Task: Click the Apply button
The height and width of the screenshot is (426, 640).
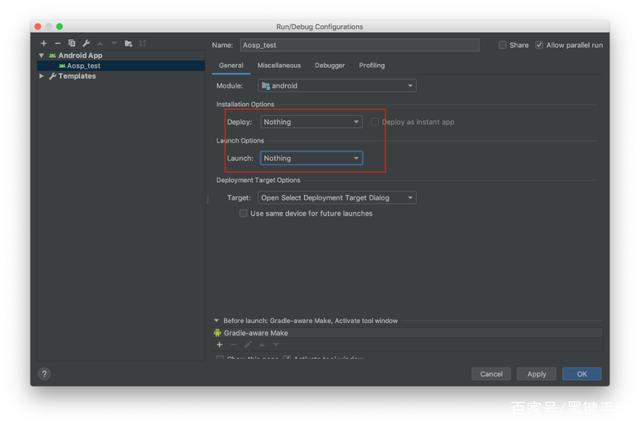Action: [x=537, y=374]
